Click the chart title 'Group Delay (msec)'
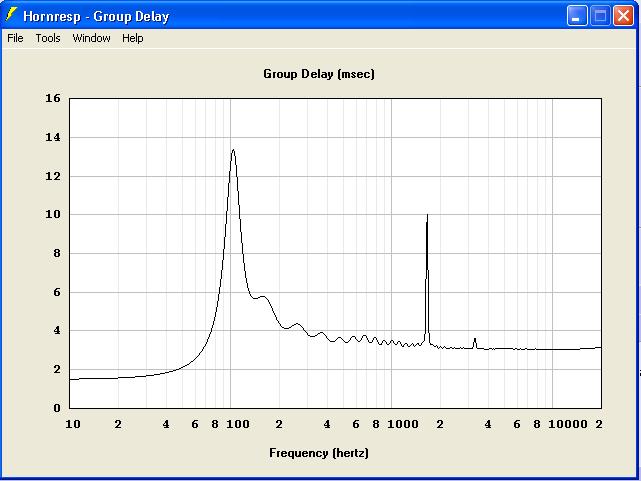 (x=319, y=74)
